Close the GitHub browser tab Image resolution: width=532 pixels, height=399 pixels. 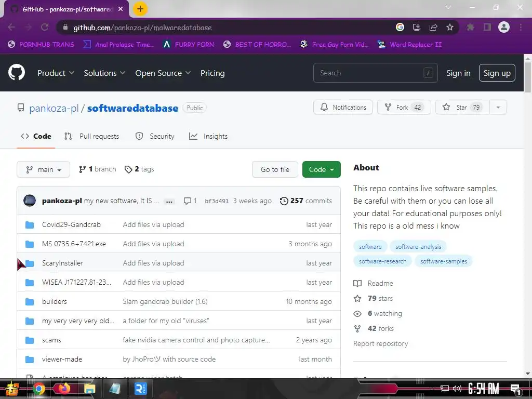tap(121, 9)
